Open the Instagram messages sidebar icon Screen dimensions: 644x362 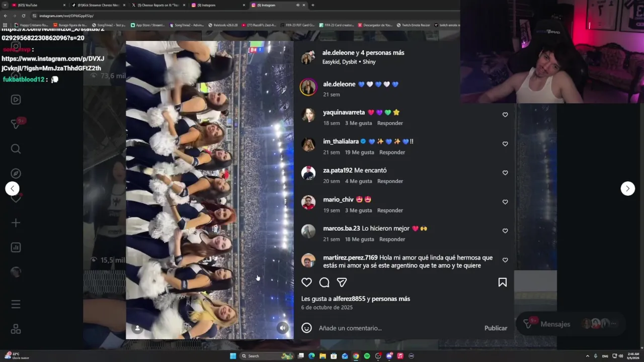point(16,124)
